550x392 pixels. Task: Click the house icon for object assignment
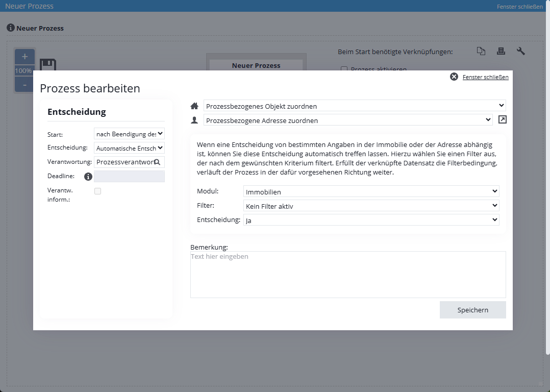[x=194, y=106]
